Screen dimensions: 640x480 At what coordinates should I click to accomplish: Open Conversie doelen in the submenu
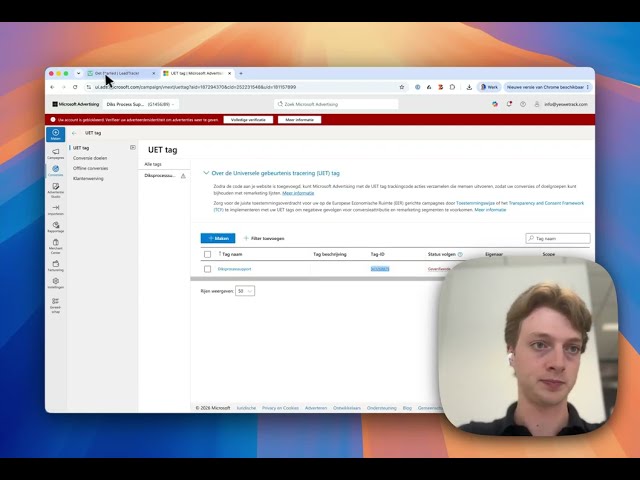[x=90, y=158]
